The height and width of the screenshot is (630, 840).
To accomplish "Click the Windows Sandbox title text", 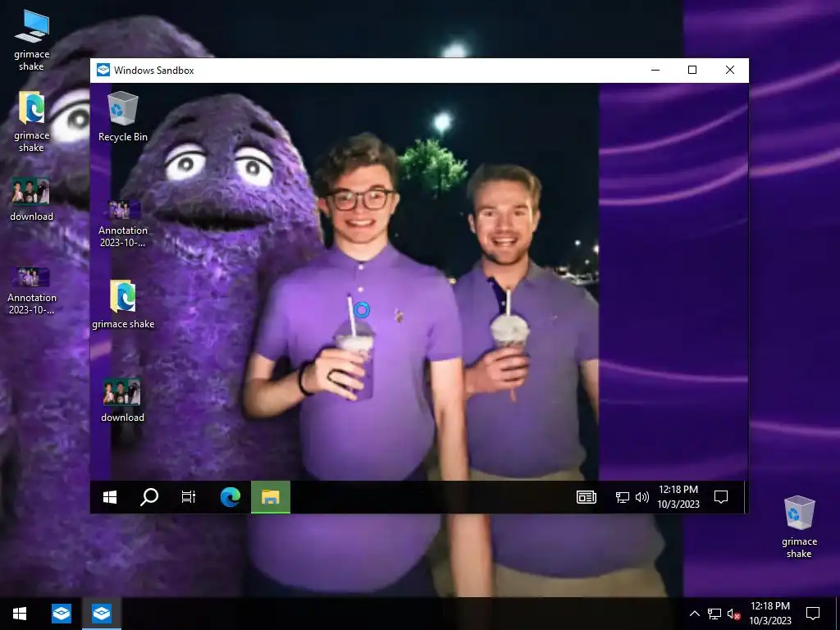I will coord(153,71).
